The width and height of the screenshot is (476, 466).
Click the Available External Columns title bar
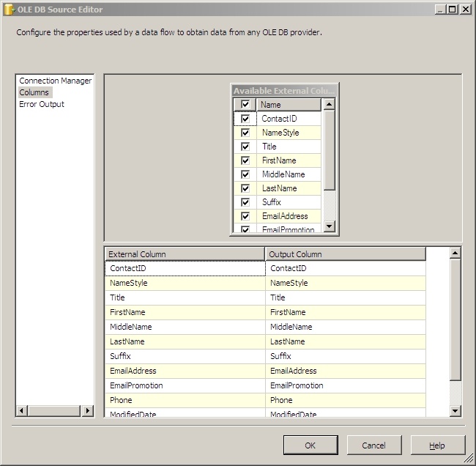click(x=284, y=91)
